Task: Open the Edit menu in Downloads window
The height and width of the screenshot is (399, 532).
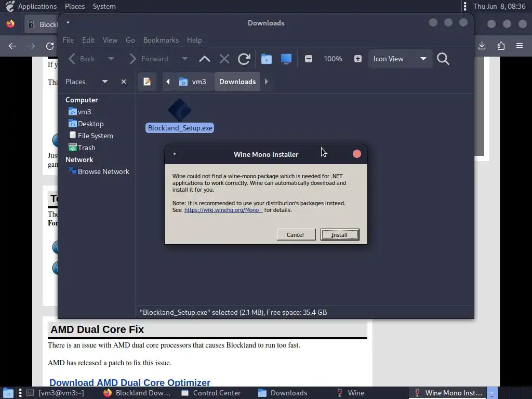Action: coord(88,40)
